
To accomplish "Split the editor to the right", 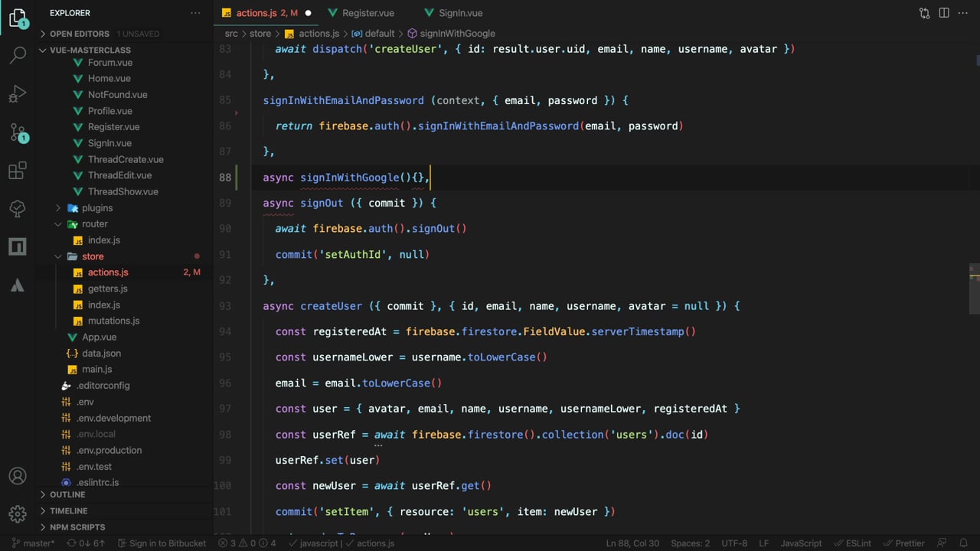I will pyautogui.click(x=944, y=13).
